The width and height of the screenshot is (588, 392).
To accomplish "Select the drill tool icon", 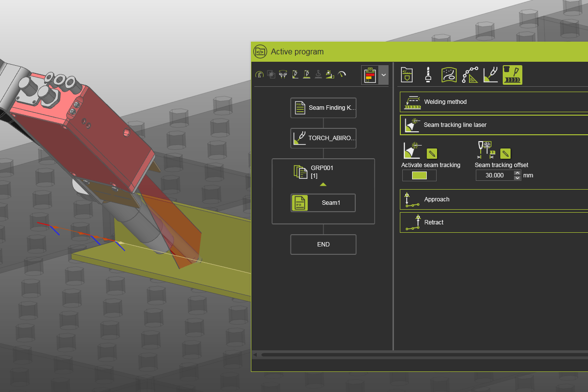I will point(428,74).
